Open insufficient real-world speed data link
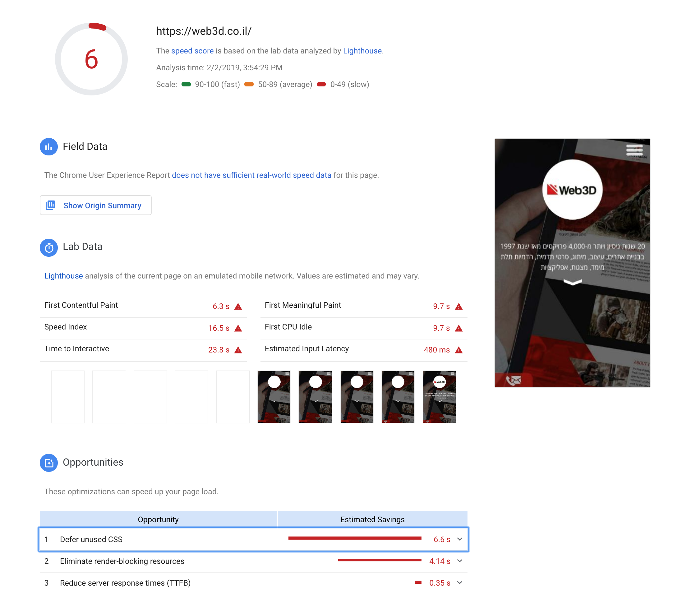The height and width of the screenshot is (608, 700). pos(251,175)
